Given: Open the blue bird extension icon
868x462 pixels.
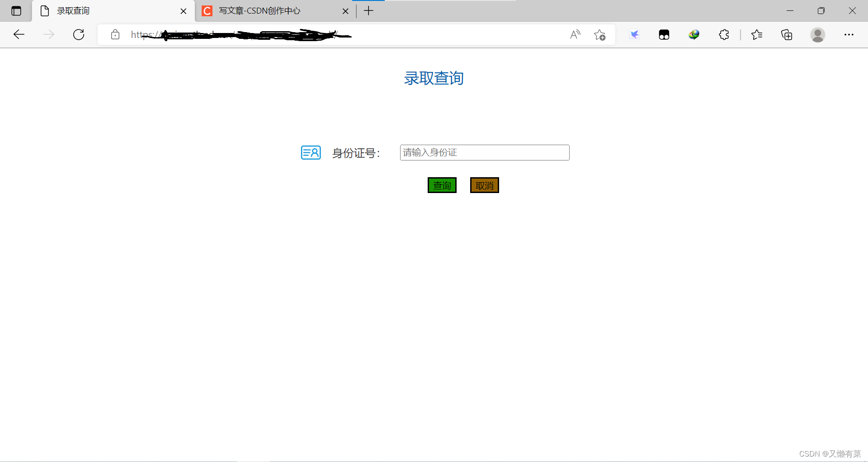Looking at the screenshot, I should [x=634, y=34].
